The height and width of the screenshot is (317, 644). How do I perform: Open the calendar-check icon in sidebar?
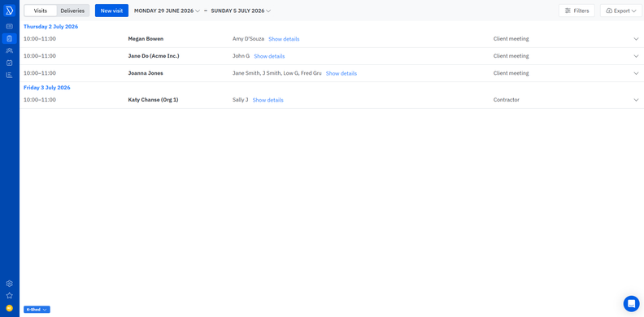coord(10,63)
